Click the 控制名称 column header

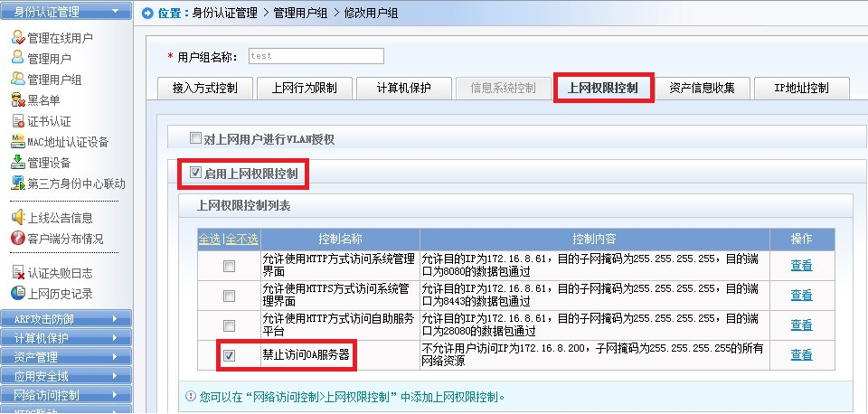tap(341, 240)
